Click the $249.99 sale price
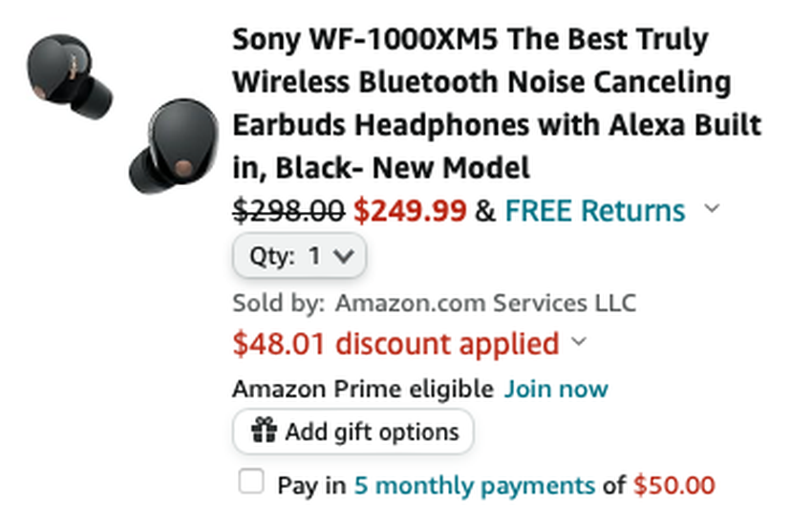Viewport: 812px width, 526px height. (x=410, y=210)
